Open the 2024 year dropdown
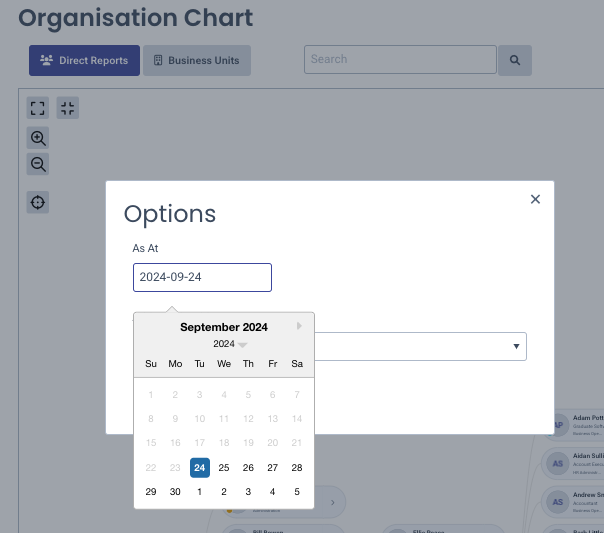Viewport: 604px width, 533px height. (230, 344)
